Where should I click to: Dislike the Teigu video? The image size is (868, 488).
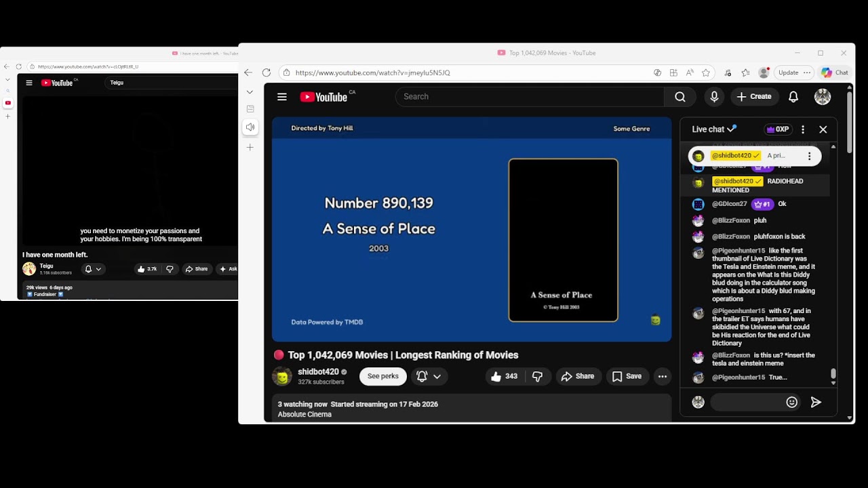(x=170, y=269)
